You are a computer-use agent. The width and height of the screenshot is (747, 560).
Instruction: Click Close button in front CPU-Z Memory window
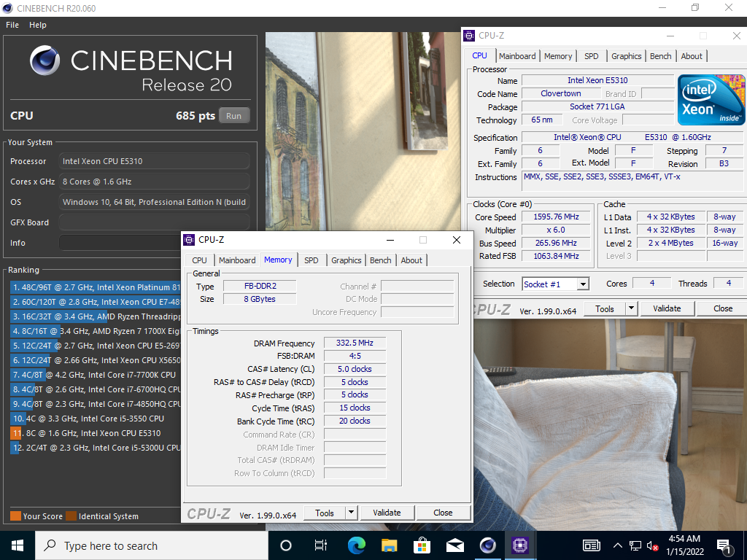point(443,513)
